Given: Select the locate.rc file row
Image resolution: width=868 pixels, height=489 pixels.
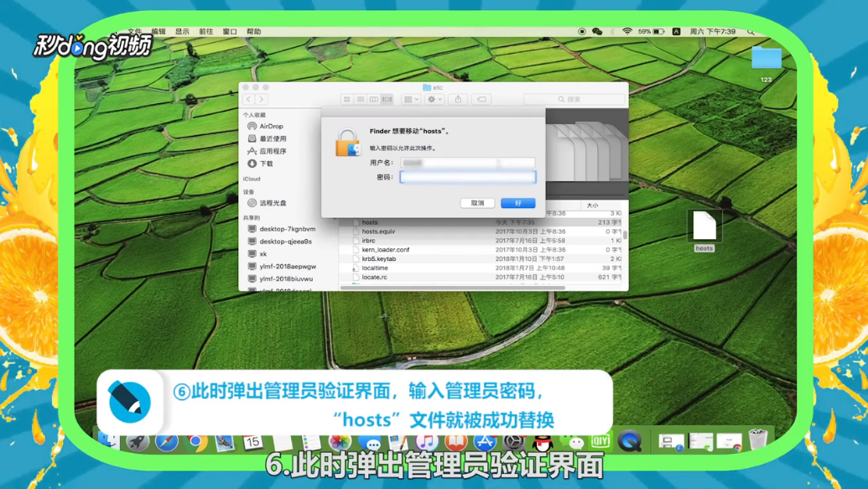Looking at the screenshot, I should [x=483, y=277].
